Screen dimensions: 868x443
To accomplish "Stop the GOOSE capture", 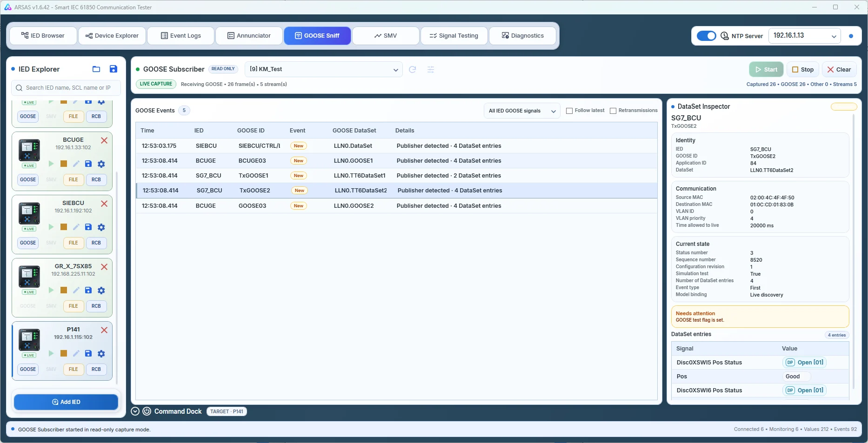I will click(x=803, y=70).
